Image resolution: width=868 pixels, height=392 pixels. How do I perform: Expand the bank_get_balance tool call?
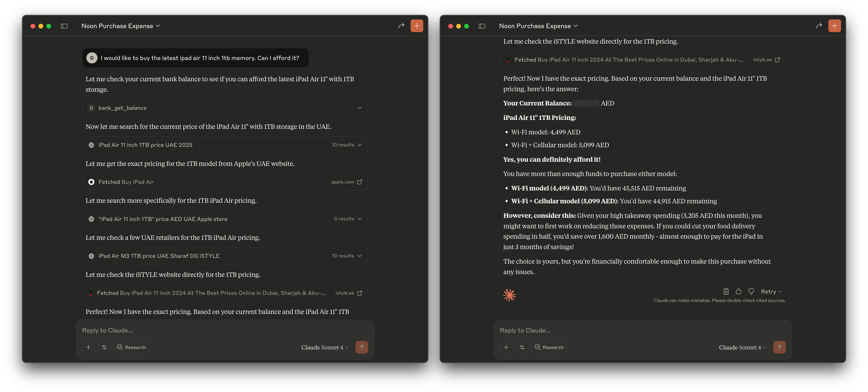359,108
